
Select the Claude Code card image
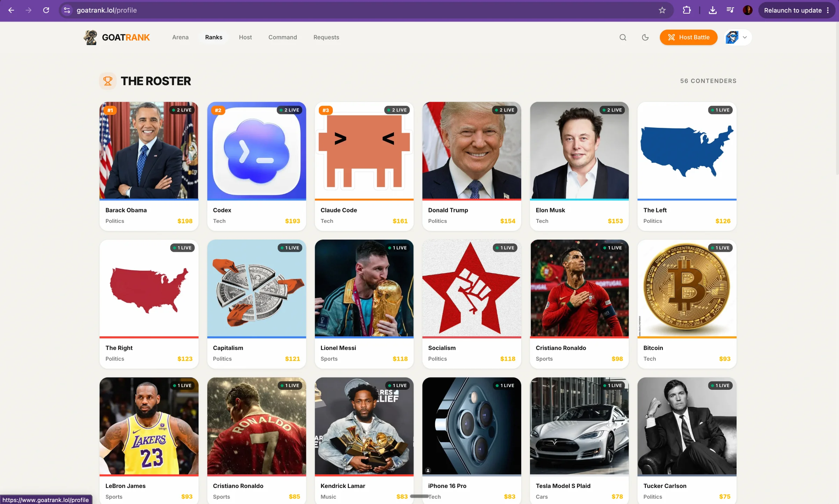click(x=364, y=151)
